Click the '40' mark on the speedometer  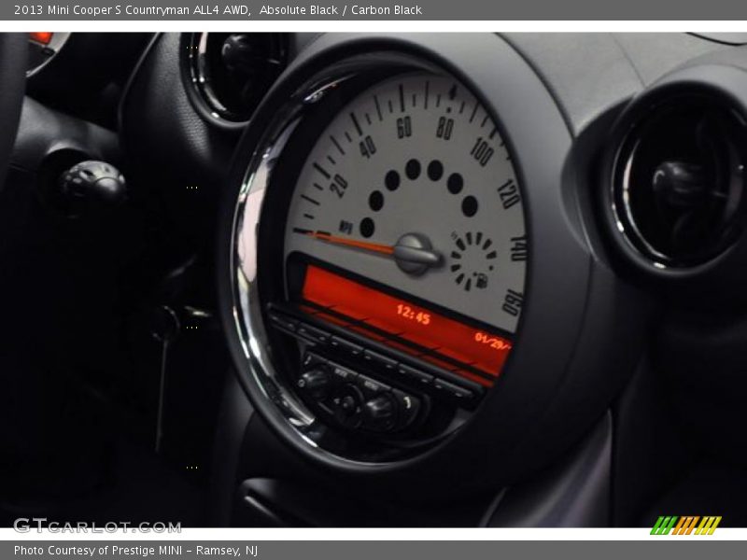point(367,147)
